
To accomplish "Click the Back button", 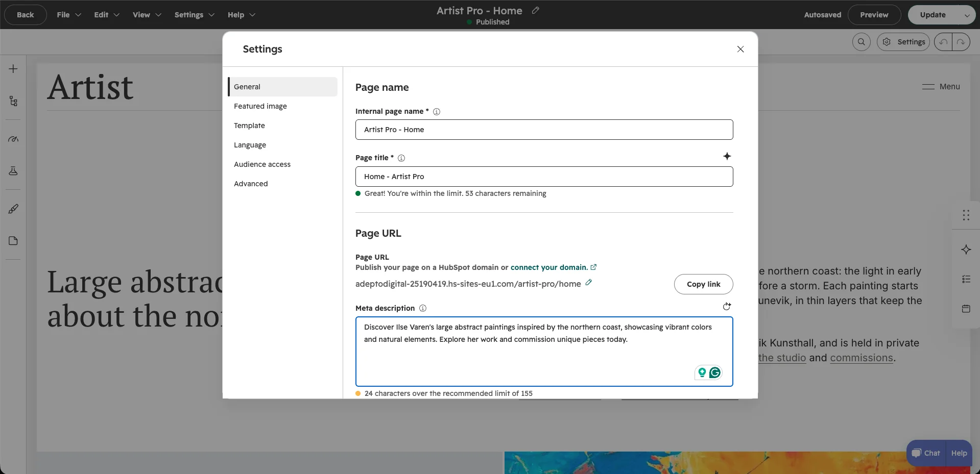I will click(x=25, y=15).
